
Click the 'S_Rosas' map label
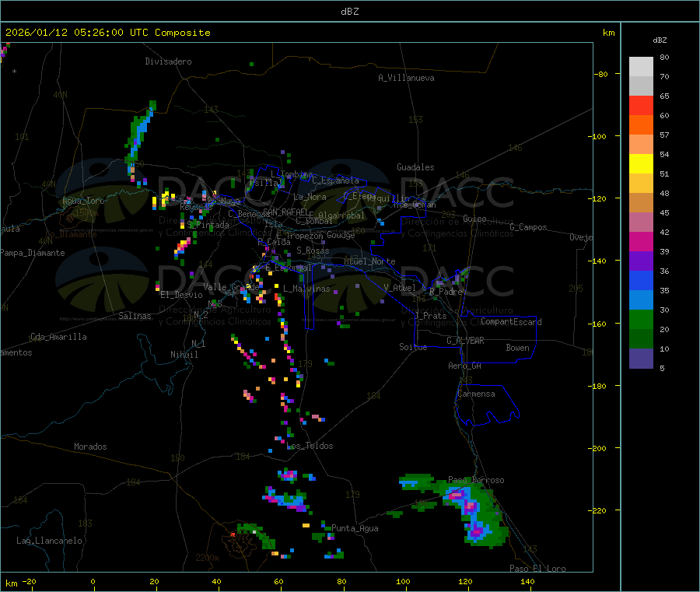(313, 250)
